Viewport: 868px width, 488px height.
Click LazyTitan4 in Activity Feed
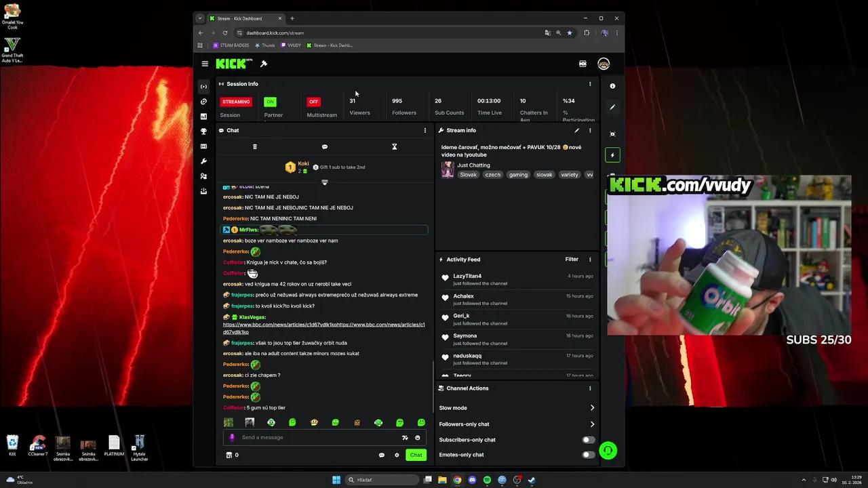467,276
